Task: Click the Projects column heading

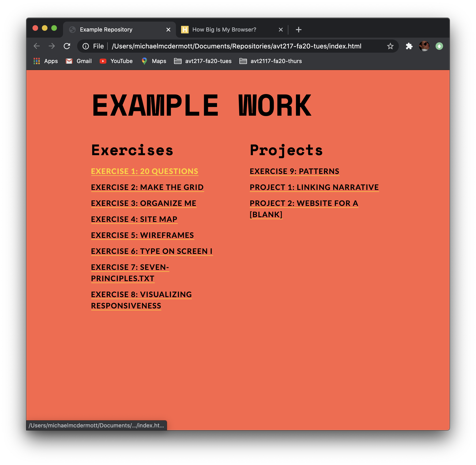Action: tap(286, 150)
